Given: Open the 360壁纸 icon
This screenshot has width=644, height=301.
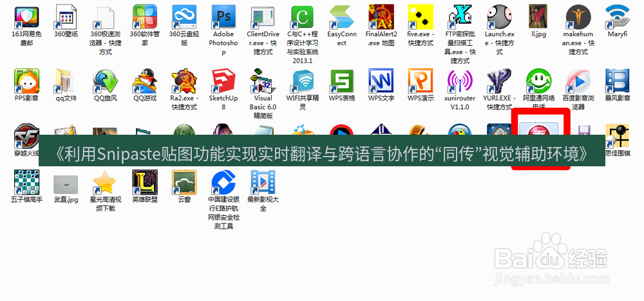Looking at the screenshot, I should pyautogui.click(x=66, y=17).
